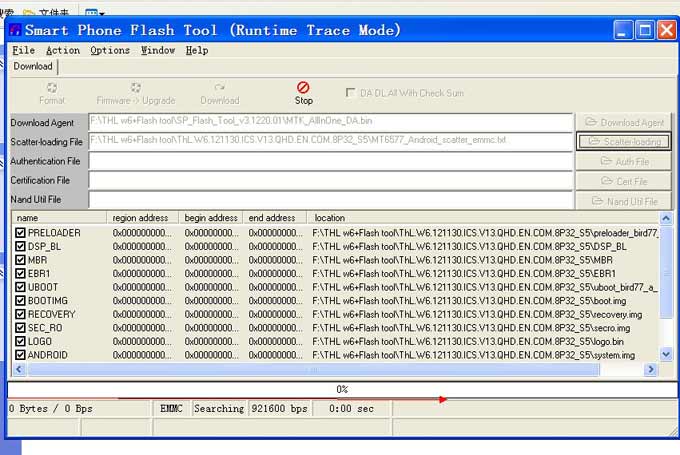Close the Smart Phone Flash Tool window
680x455 pixels.
click(667, 30)
